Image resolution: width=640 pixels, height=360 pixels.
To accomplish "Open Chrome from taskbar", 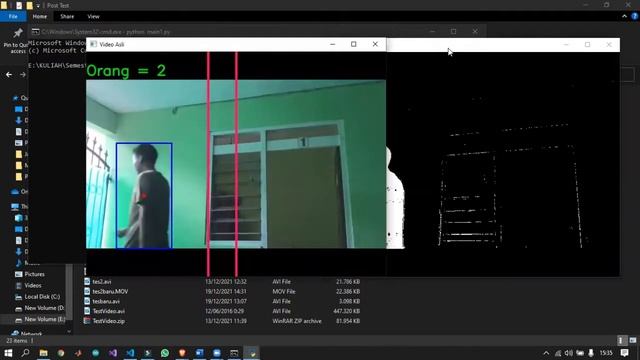I will point(61,353).
